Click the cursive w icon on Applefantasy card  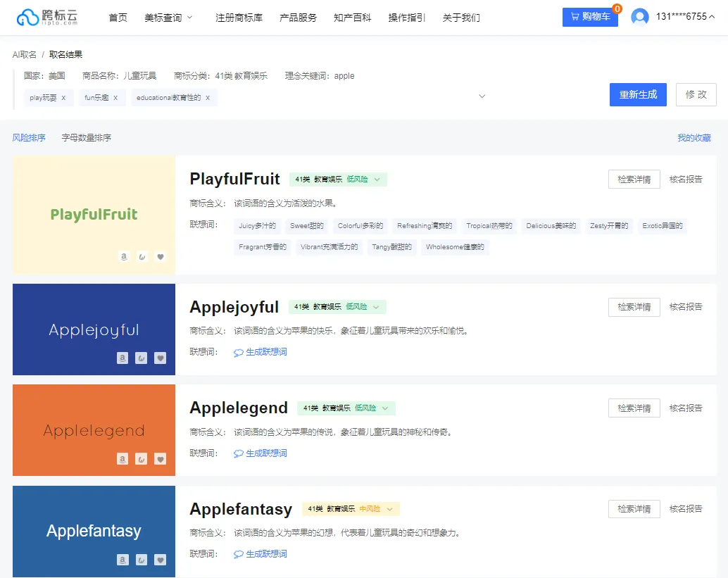(141, 560)
